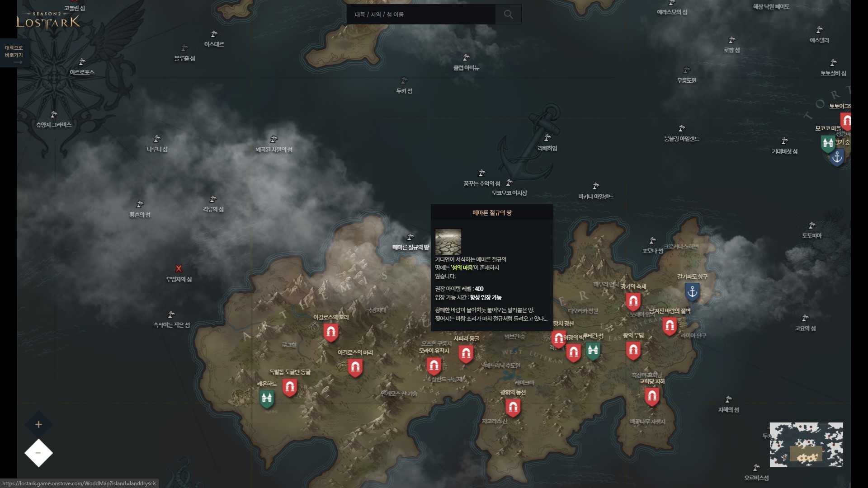This screenshot has height=488, width=868.
Task: Select the 메마른 절규의 땅 island marker
Action: point(410,237)
